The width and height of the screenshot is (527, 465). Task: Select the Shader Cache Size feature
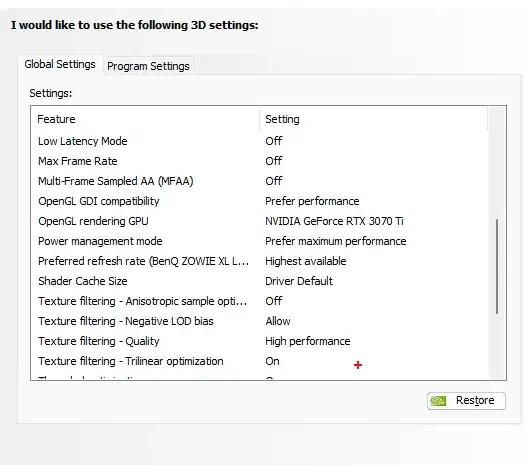[83, 281]
